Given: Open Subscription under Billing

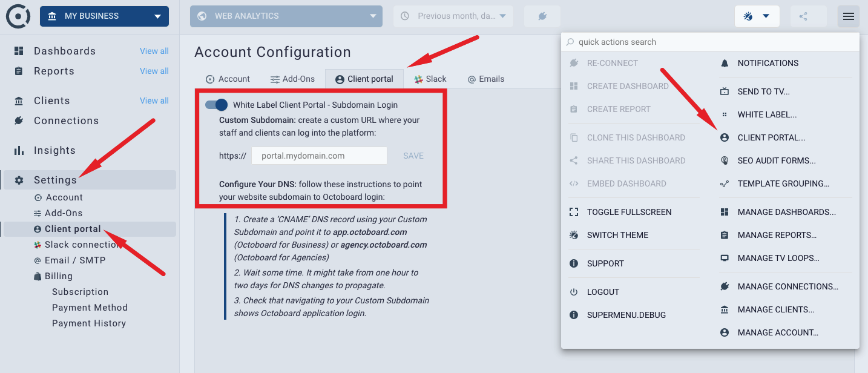Looking at the screenshot, I should 80,292.
